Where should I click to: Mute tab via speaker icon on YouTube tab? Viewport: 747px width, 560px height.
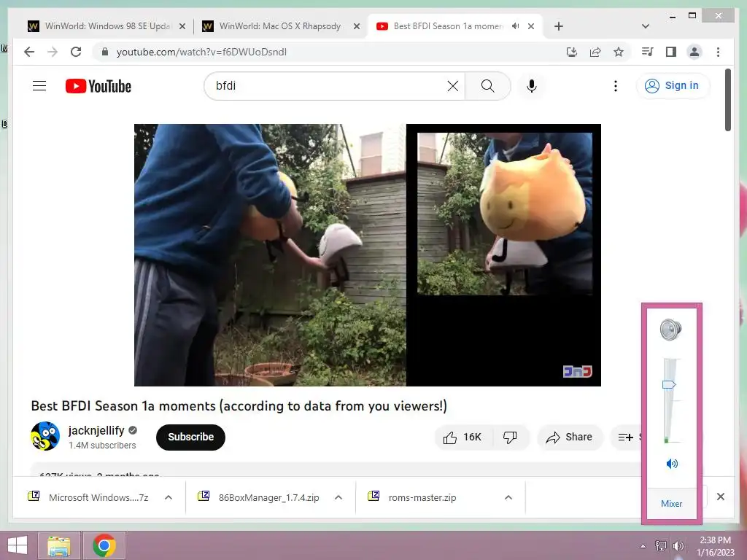pos(515,26)
